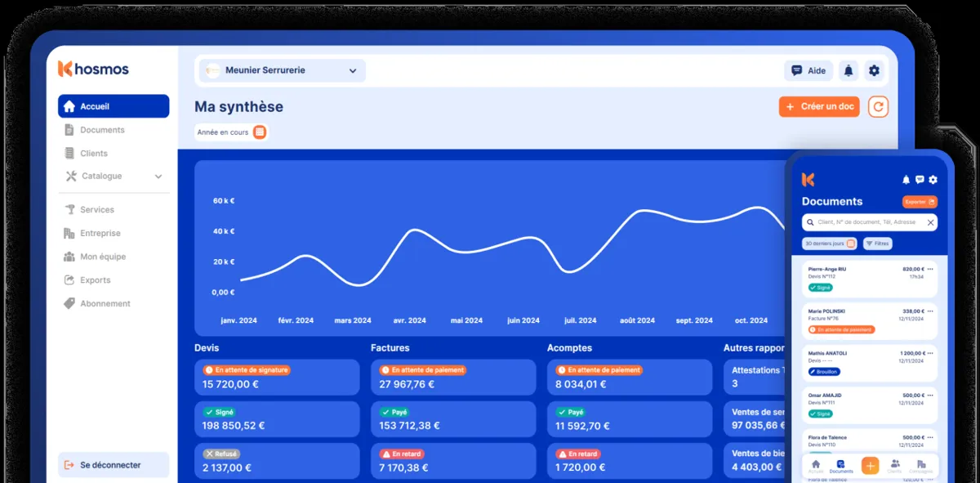Open Omar AMAJID row options menu
The width and height of the screenshot is (980, 483).
coord(930,396)
